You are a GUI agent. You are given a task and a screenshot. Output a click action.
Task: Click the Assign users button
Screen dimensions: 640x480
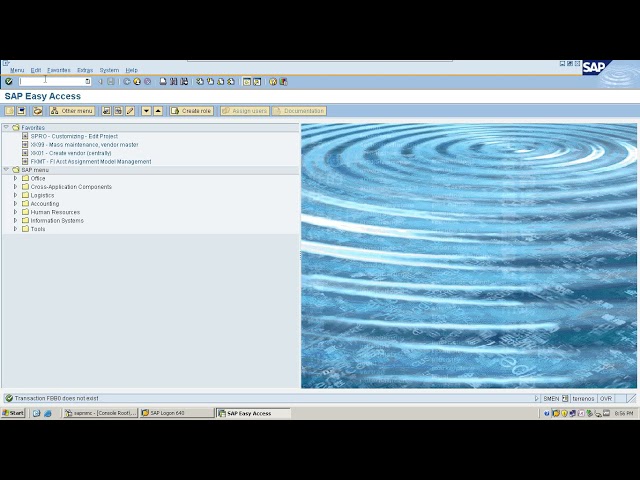(245, 111)
